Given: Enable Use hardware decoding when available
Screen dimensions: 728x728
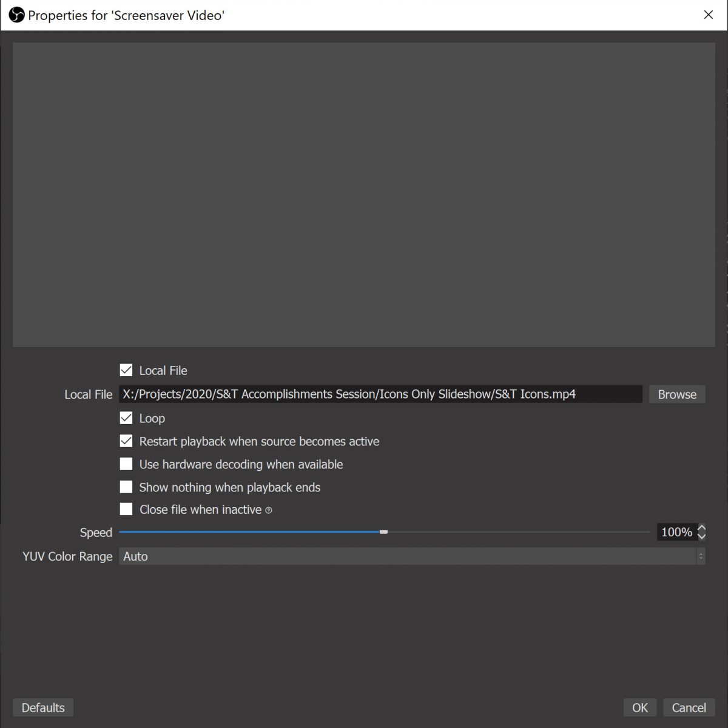Looking at the screenshot, I should [x=126, y=463].
